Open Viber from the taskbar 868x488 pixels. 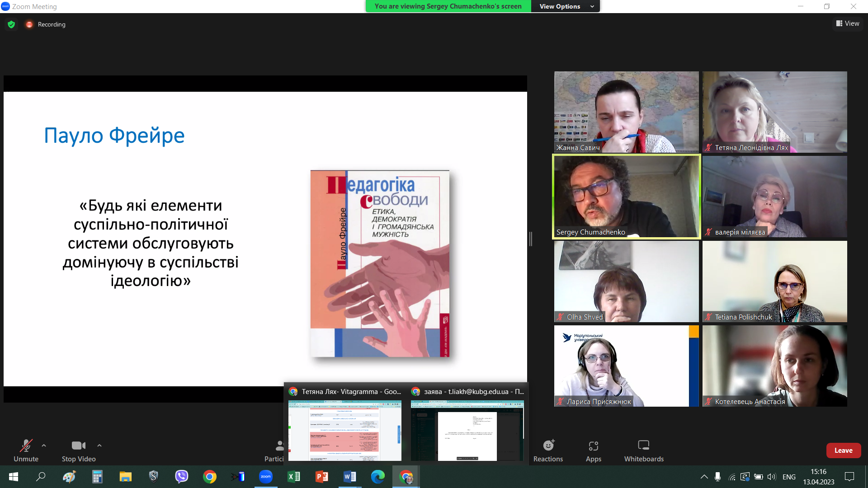[x=182, y=477]
